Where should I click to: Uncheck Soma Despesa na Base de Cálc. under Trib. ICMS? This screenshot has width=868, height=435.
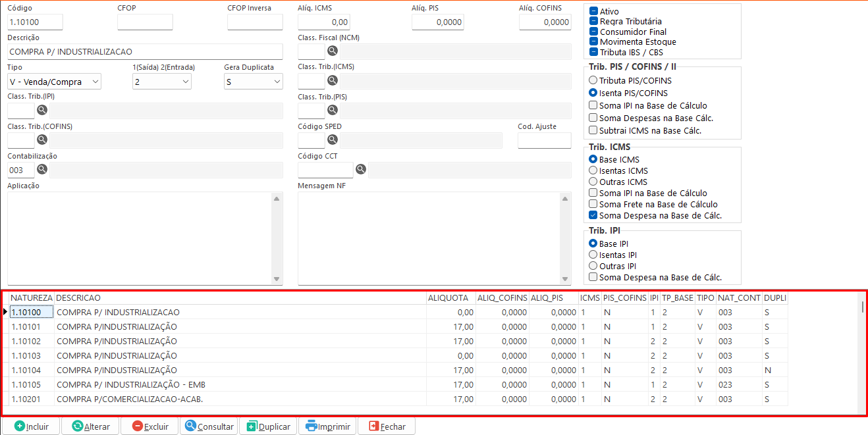tap(593, 215)
